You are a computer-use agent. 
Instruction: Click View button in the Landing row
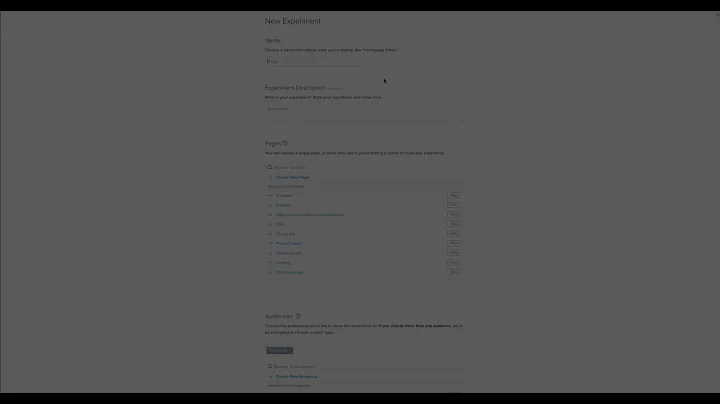tap(453, 262)
